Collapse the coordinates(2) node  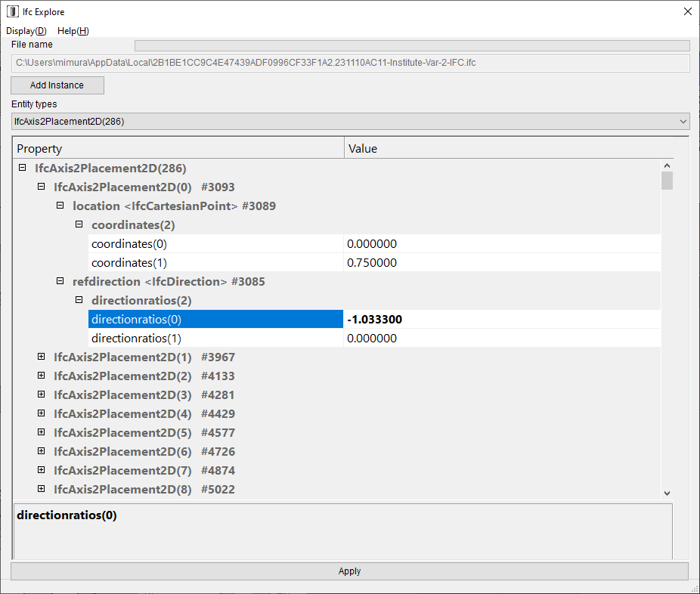click(x=79, y=224)
